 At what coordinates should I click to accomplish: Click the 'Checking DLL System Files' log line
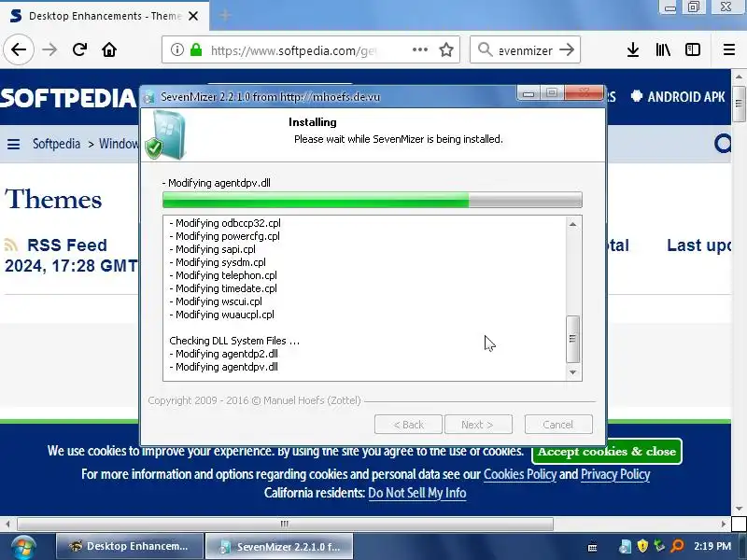(234, 341)
